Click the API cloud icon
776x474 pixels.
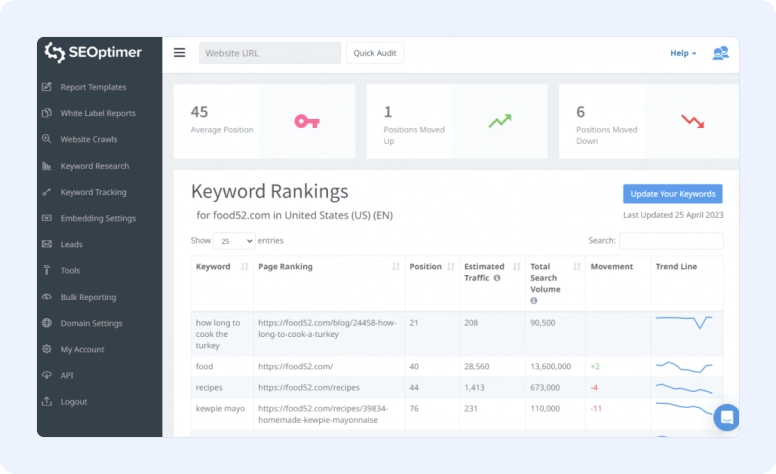(47, 375)
